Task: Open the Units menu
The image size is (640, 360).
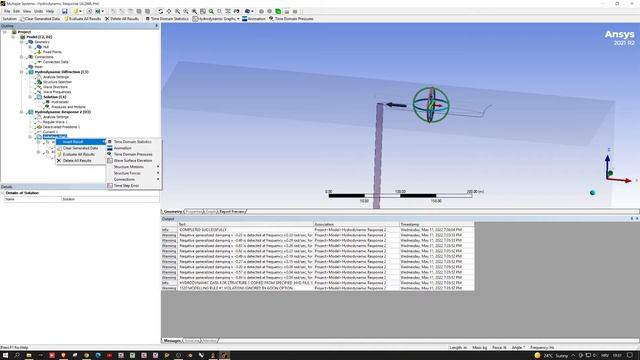Action: pos(38,11)
